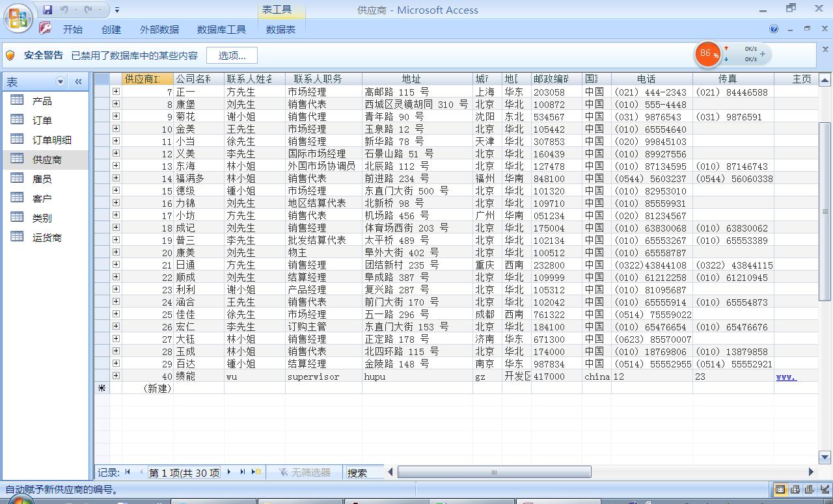Open the navigation pane 表 dropdown
Viewport: 833px width, 504px height.
[x=61, y=81]
